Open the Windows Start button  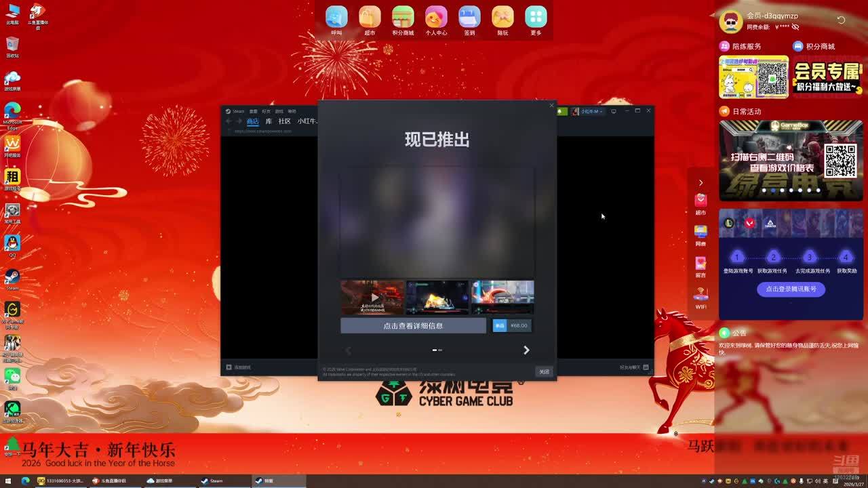tap(9, 481)
